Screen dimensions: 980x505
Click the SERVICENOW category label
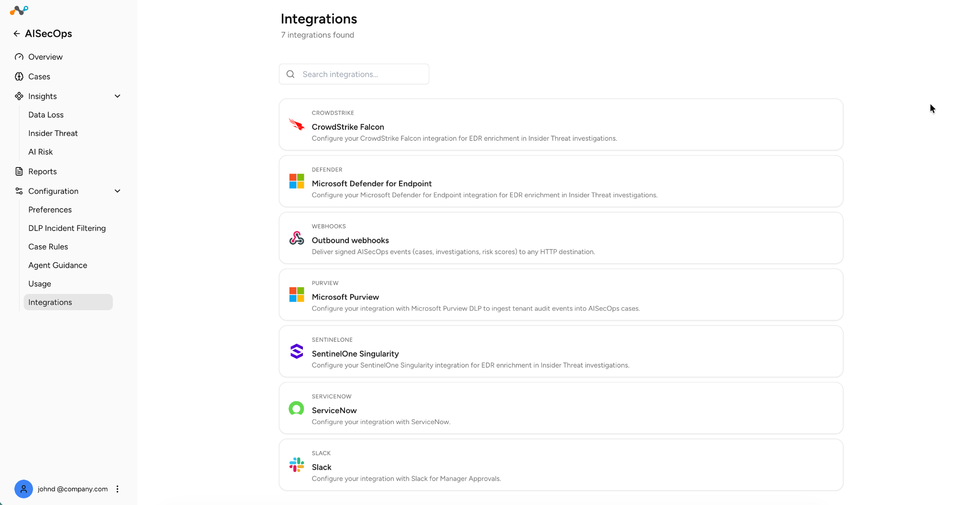(332, 397)
